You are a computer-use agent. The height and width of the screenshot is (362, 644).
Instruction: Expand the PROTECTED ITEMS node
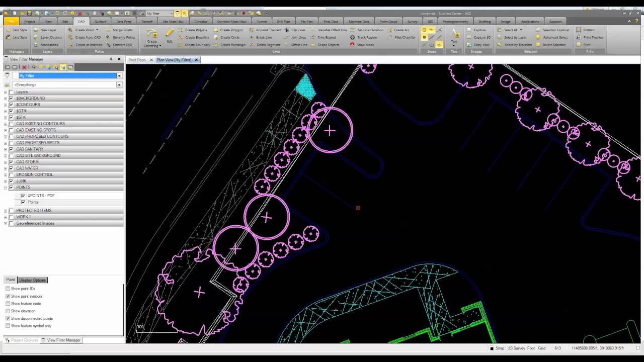6,211
